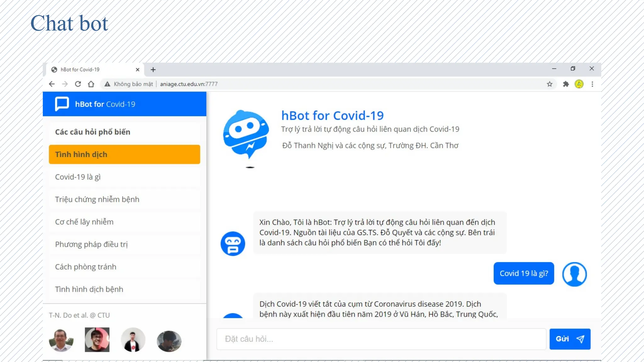
Task: Click the browser reload icon
Action: point(78,84)
